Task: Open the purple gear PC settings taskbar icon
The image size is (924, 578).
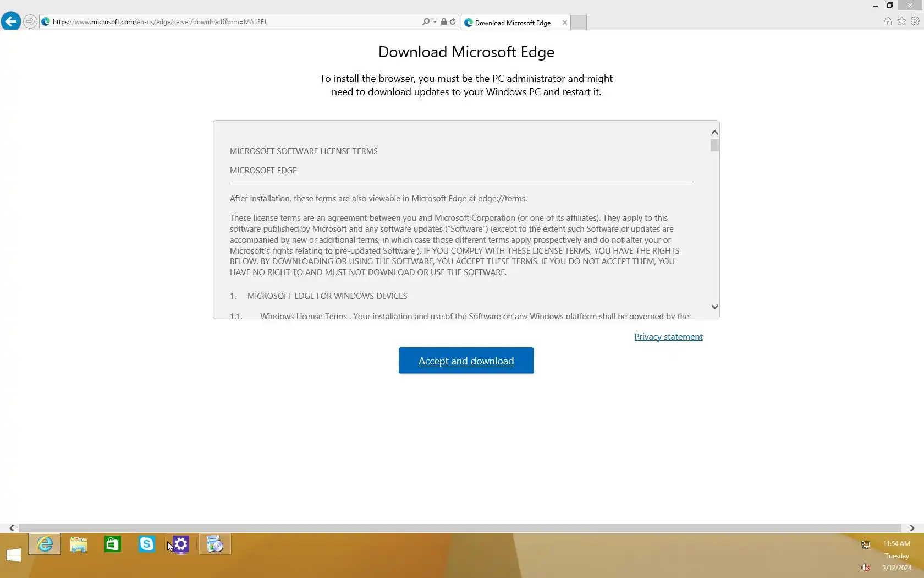Action: coord(181,544)
